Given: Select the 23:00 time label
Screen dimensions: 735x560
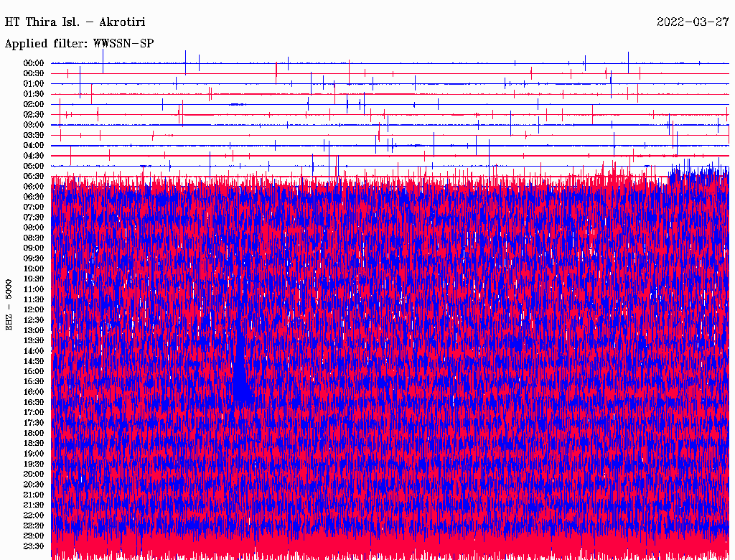Looking at the screenshot, I should 34,536.
